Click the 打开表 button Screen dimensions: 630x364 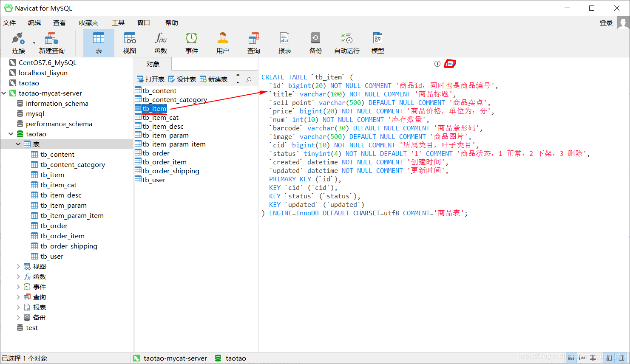pos(150,79)
